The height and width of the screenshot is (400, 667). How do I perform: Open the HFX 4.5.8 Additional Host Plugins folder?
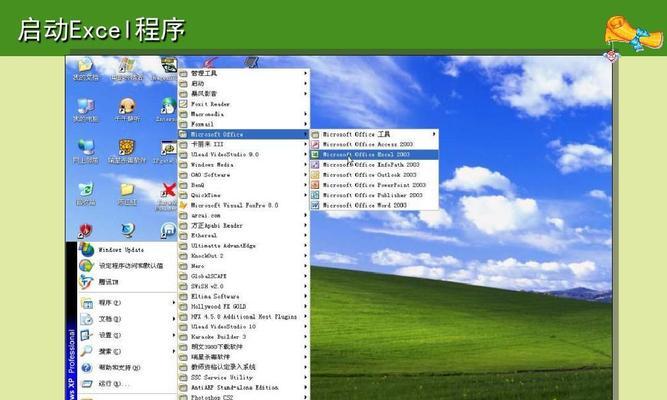[244, 317]
